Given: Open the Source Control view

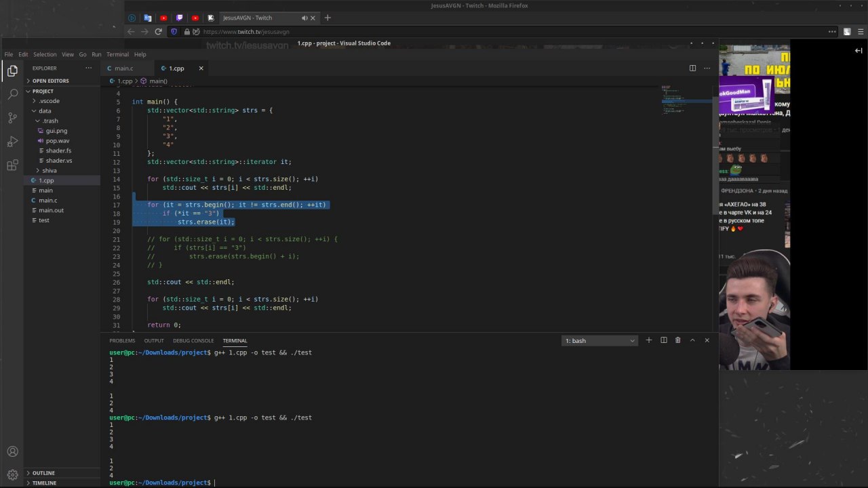Looking at the screenshot, I should (12, 118).
